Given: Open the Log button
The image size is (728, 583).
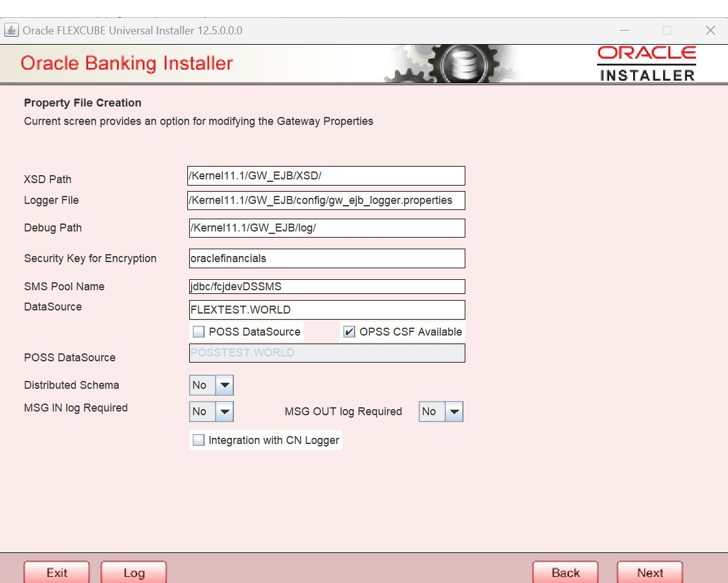Looking at the screenshot, I should tap(133, 573).
